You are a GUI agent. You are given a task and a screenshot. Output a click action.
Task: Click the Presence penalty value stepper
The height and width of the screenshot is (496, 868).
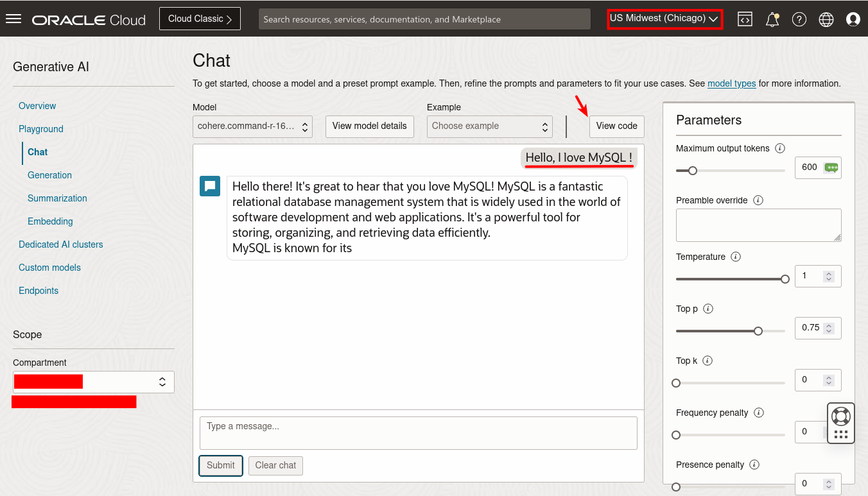(829, 484)
